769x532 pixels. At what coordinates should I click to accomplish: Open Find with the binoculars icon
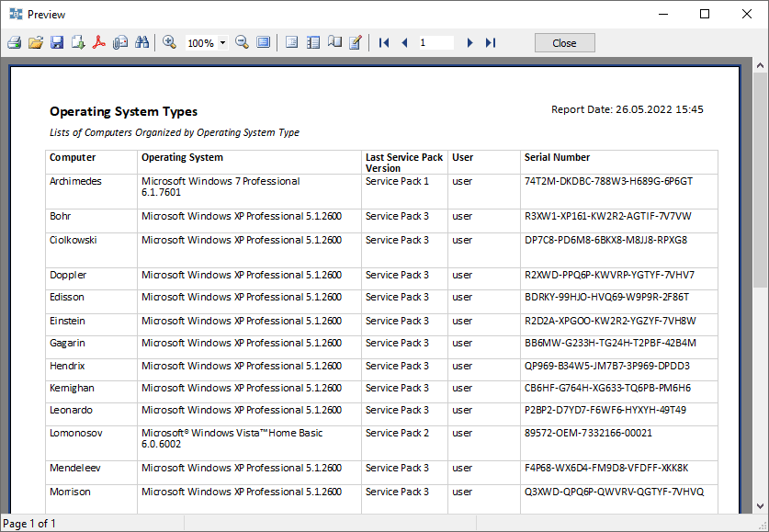pyautogui.click(x=141, y=42)
